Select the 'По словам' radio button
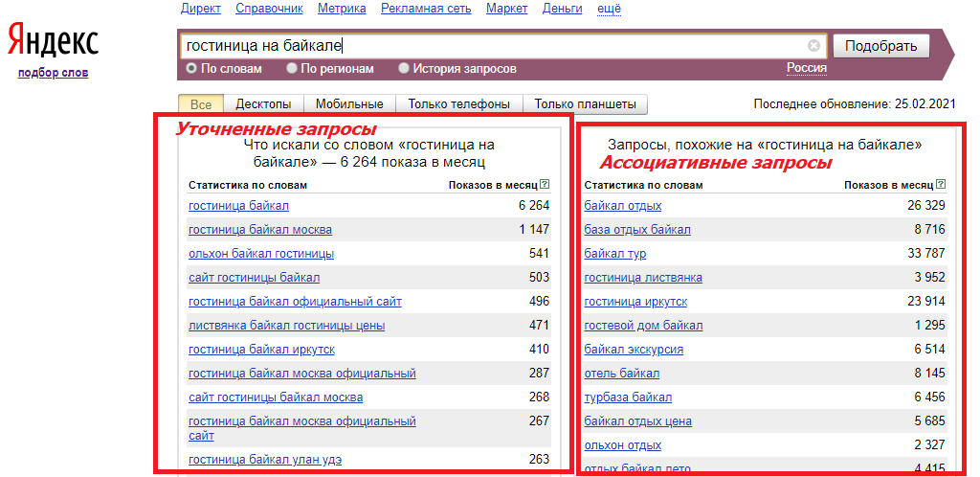Viewport: 980px width, 477px height. click(191, 69)
